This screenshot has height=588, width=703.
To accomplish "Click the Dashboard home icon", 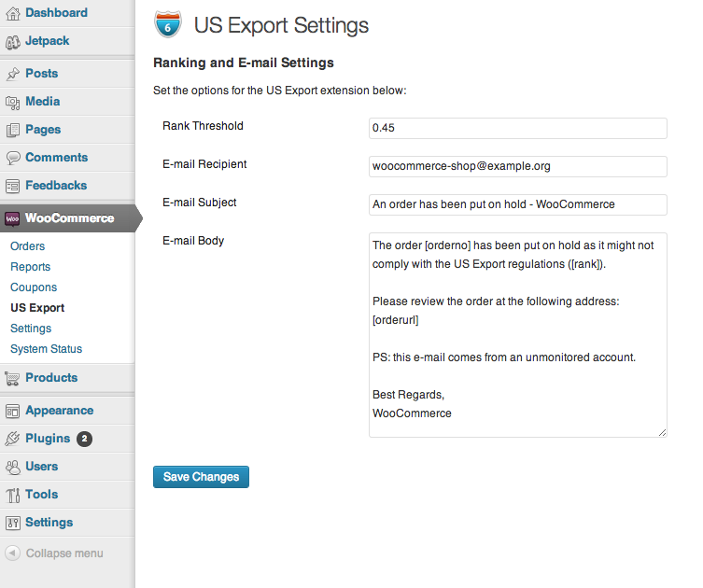I will point(12,13).
